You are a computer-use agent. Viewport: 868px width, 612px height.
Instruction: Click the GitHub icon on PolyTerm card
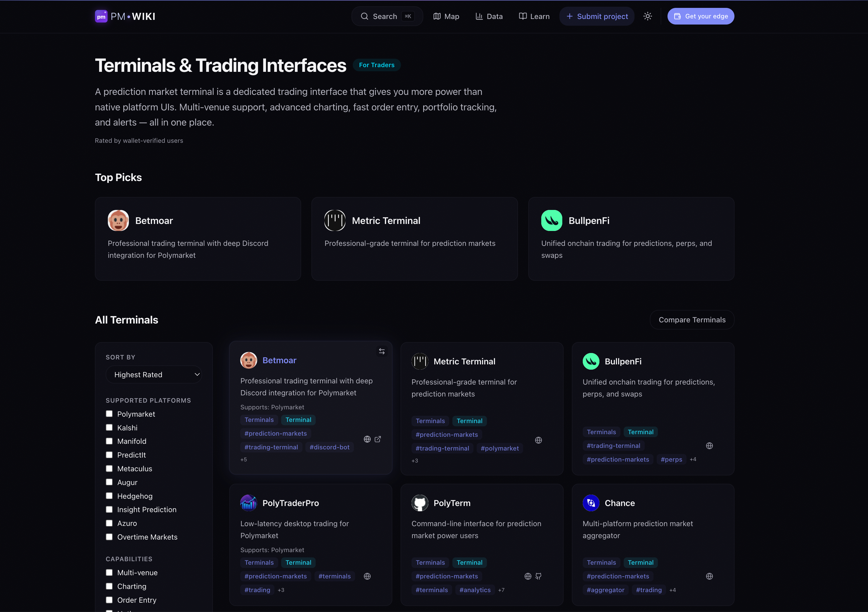pos(538,576)
